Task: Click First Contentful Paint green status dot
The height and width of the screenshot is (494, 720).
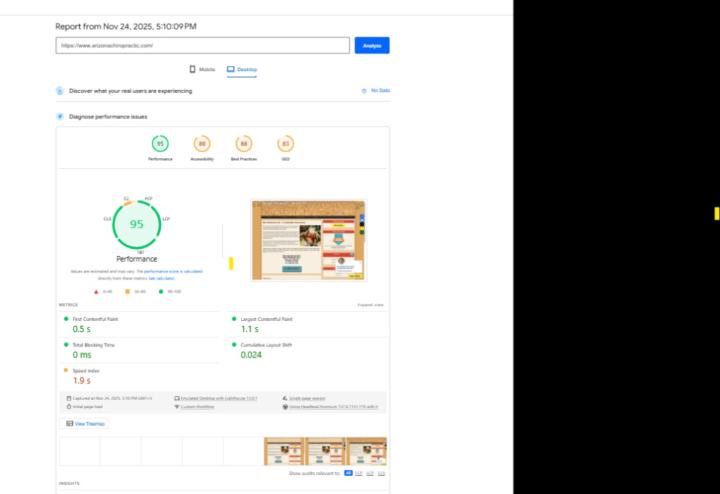Action: pos(66,319)
